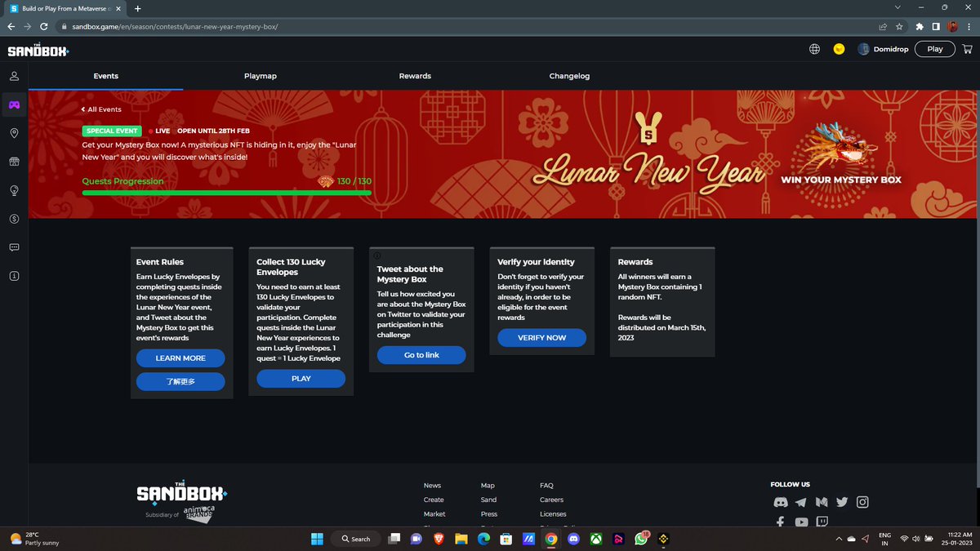Open the Chrome extensions puzzle icon
The image size is (980, 551).
tap(920, 26)
